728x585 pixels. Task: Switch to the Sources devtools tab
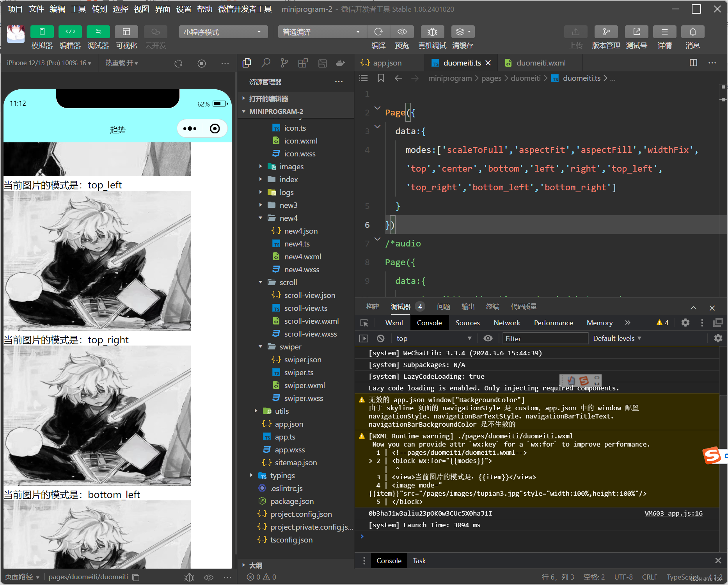coord(467,323)
